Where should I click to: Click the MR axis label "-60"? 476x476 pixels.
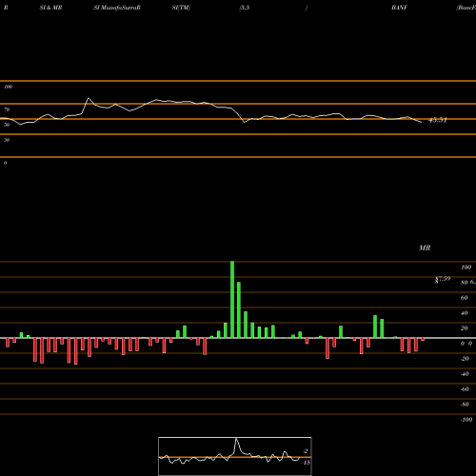pyautogui.click(x=465, y=389)
